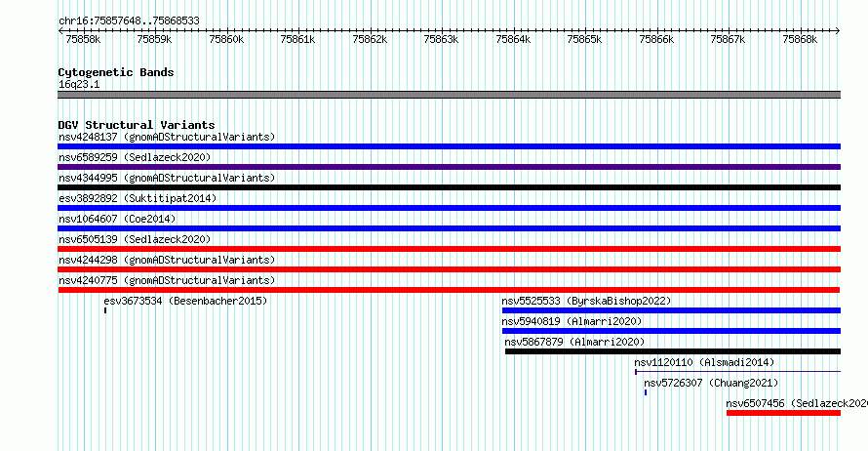
Task: Click the gray 16q23.1 cytogenetic band bar
Action: 449,95
